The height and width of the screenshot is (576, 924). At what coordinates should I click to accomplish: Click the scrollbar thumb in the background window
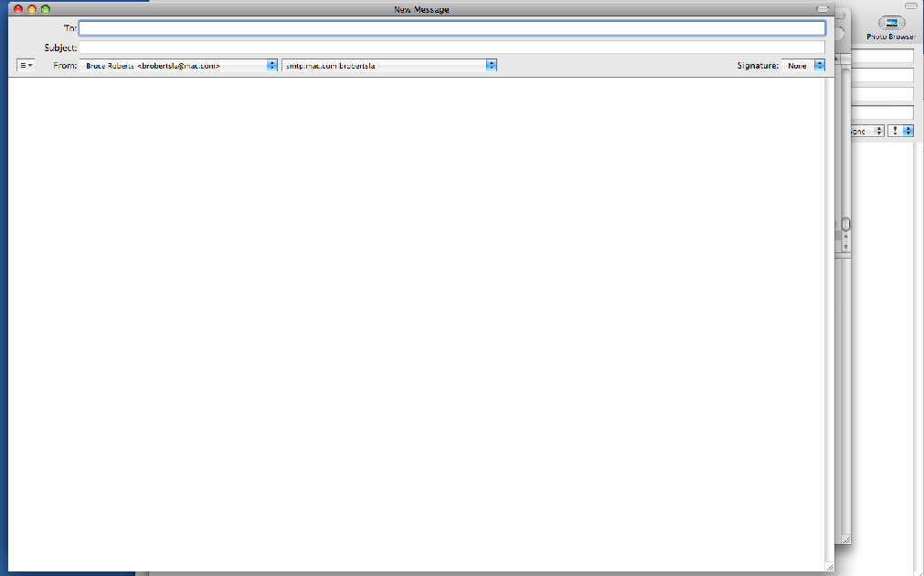(x=846, y=224)
